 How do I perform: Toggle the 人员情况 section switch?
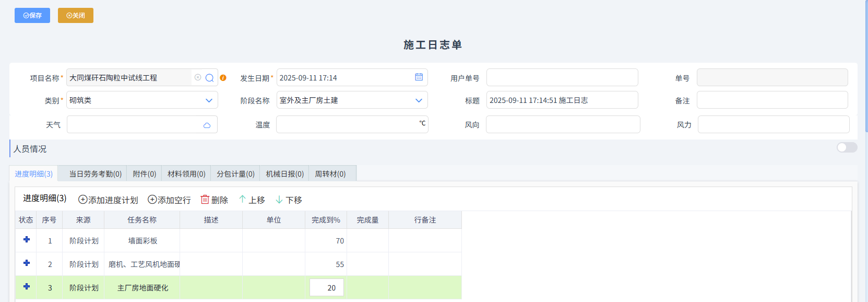coord(847,147)
